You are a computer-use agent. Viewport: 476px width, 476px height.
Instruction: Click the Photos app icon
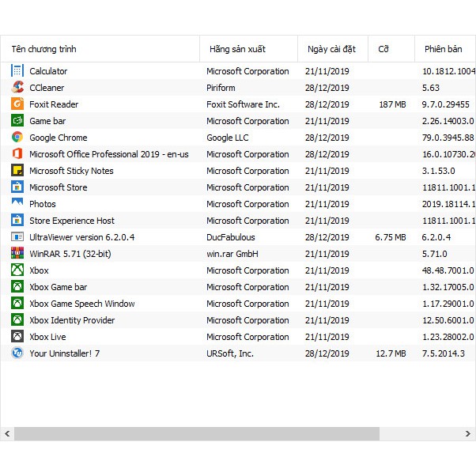[x=17, y=204]
